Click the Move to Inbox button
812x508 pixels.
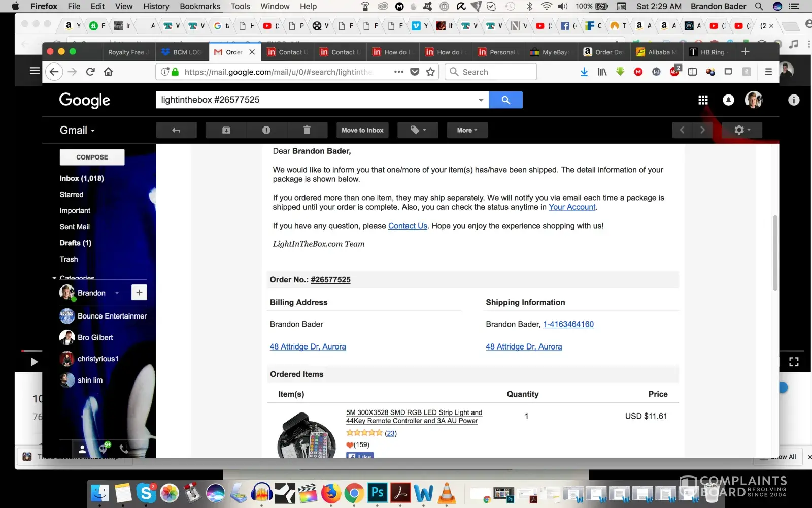[362, 130]
